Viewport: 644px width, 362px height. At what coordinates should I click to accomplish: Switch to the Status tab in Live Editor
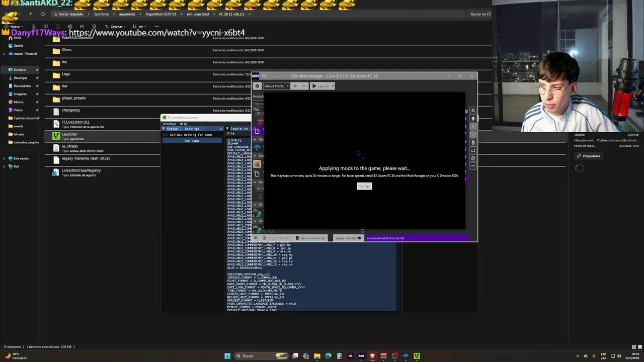coord(172,129)
